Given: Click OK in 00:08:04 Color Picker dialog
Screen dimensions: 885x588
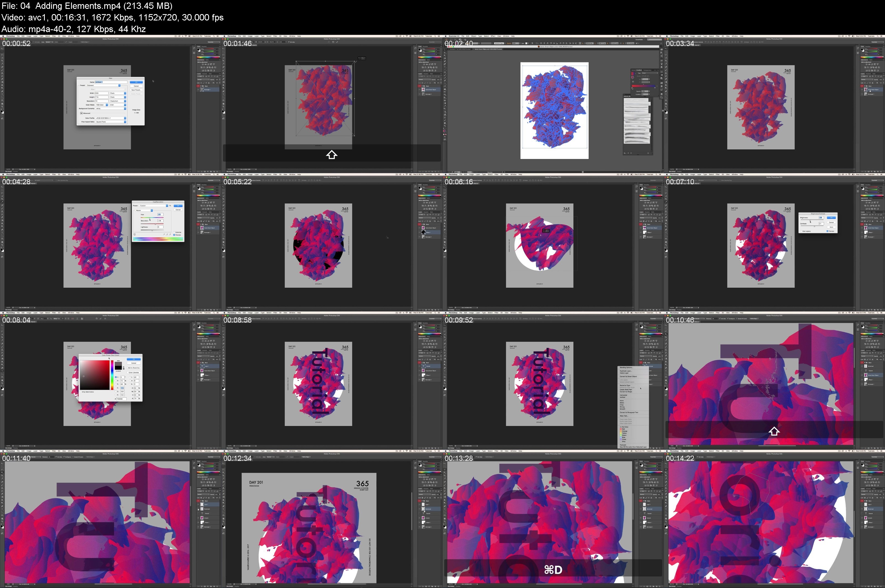Looking at the screenshot, I should coord(134,359).
